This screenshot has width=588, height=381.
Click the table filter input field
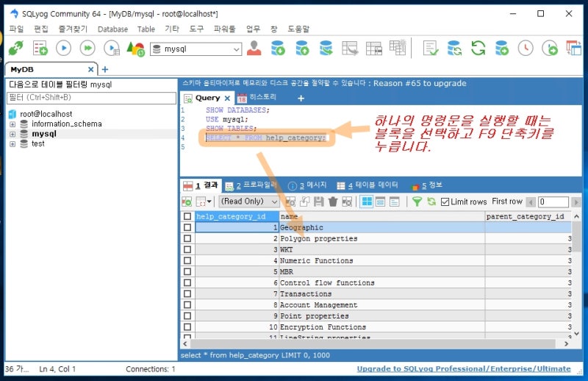(x=91, y=98)
